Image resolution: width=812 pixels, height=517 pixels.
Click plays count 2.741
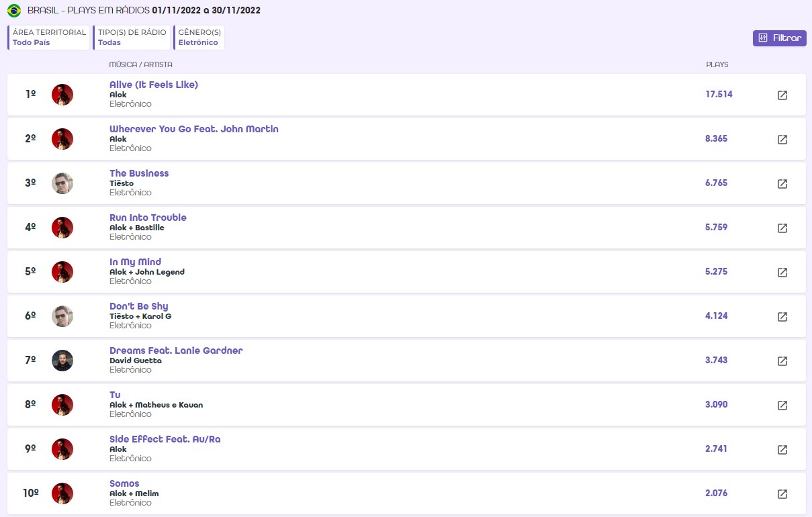(x=717, y=449)
